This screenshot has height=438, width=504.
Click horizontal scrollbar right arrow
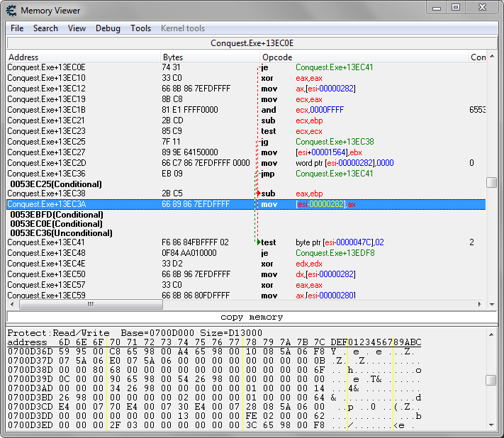click(x=480, y=304)
